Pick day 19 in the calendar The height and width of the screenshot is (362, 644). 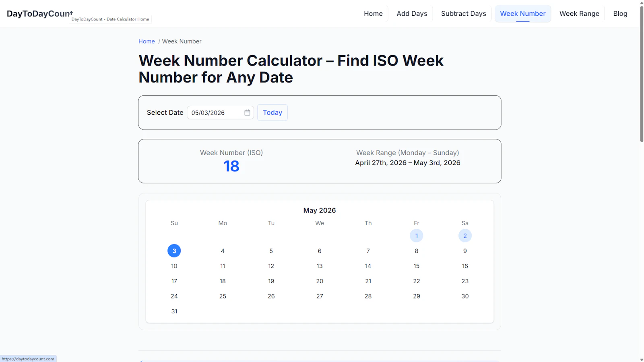(271, 281)
